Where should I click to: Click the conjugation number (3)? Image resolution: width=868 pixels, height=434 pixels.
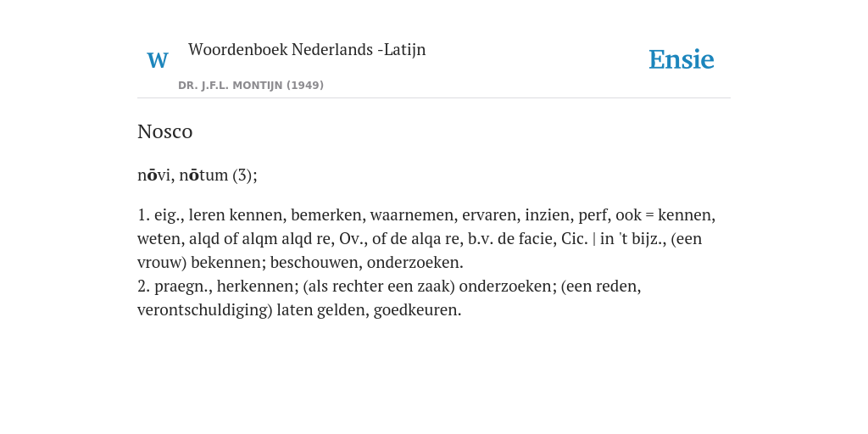[244, 175]
